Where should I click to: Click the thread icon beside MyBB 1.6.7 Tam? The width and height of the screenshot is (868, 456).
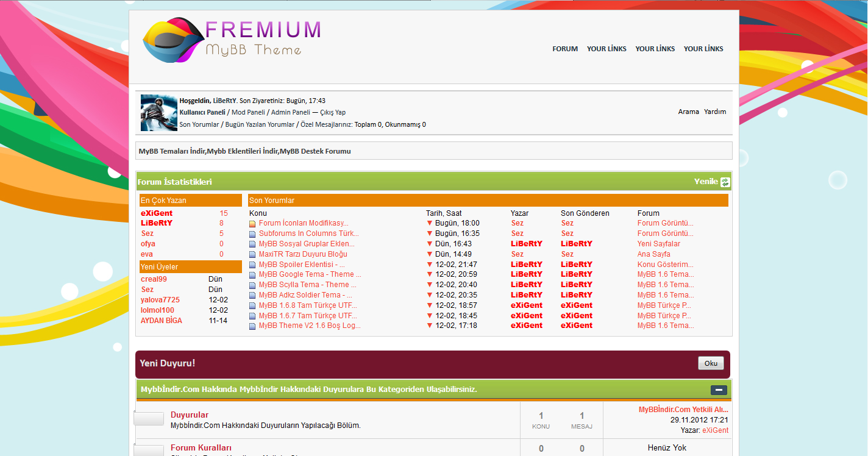pos(252,316)
